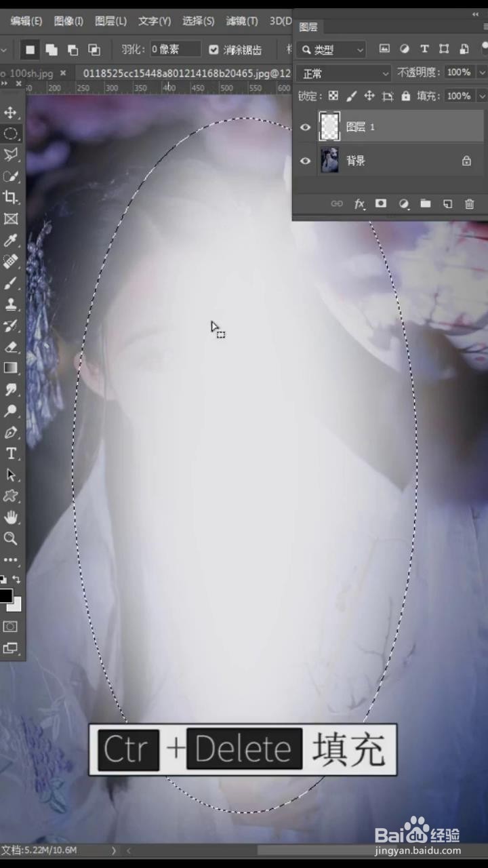Filter layers by type layers
This screenshot has width=488, height=868.
pos(424,49)
